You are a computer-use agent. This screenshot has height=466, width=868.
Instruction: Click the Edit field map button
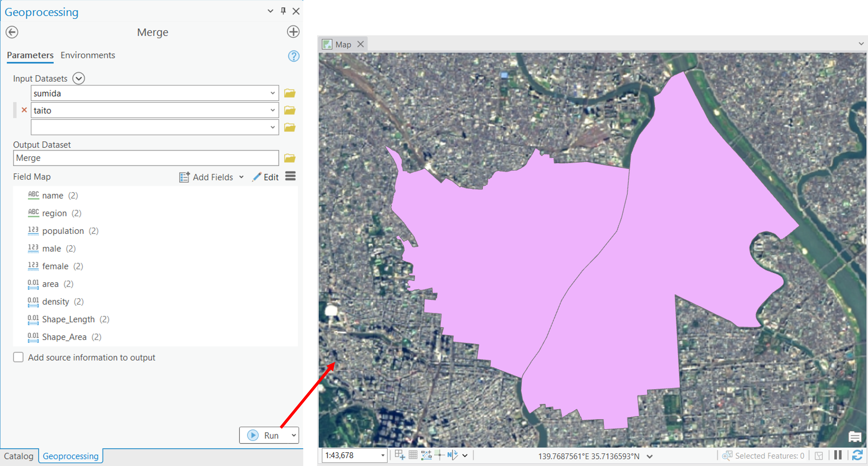(x=265, y=177)
